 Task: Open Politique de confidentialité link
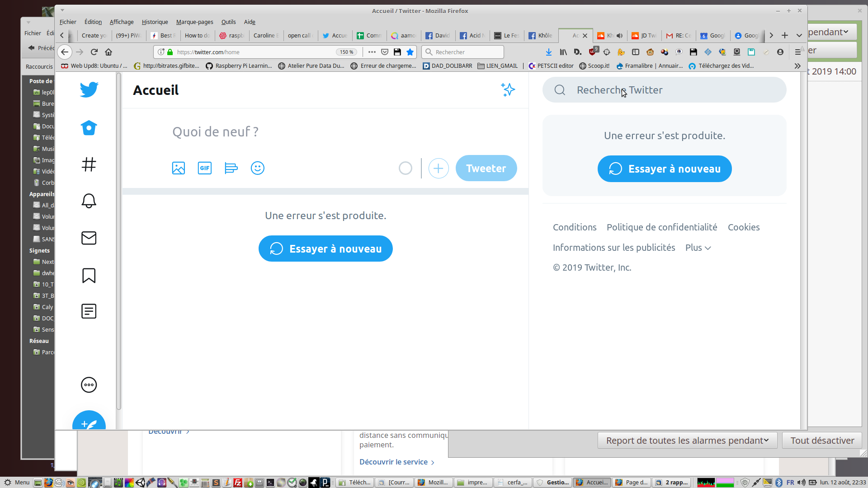coord(662,227)
